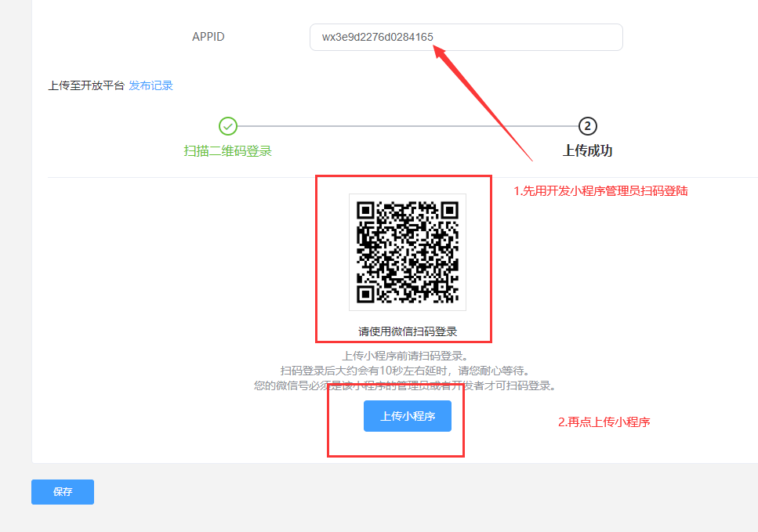758x532 pixels.
Task: Click the APPID label text
Action: [x=209, y=37]
